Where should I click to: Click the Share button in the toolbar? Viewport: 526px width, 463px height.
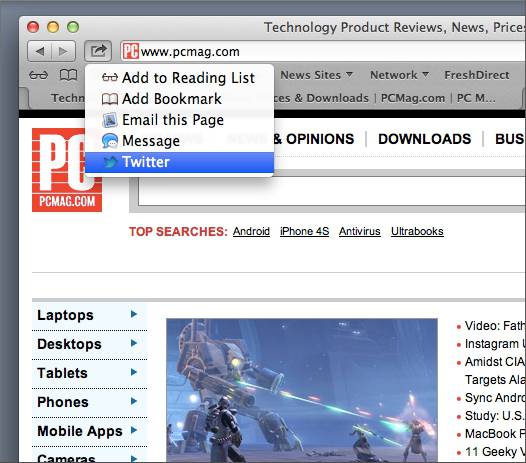[x=98, y=51]
